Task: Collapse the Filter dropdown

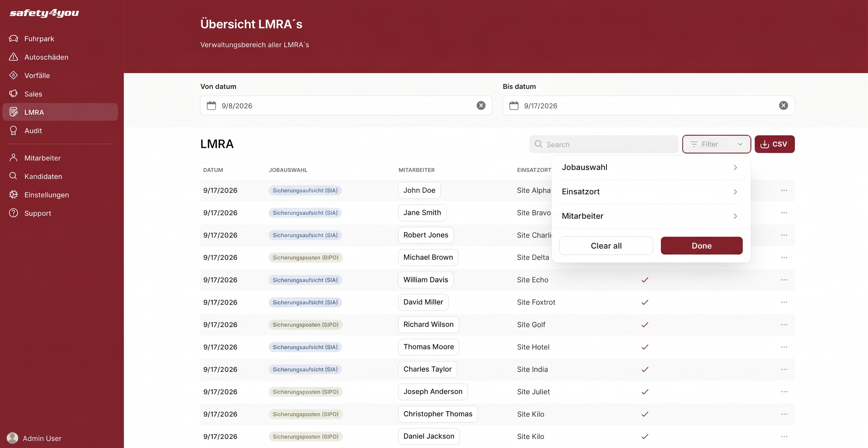Action: tap(716, 144)
